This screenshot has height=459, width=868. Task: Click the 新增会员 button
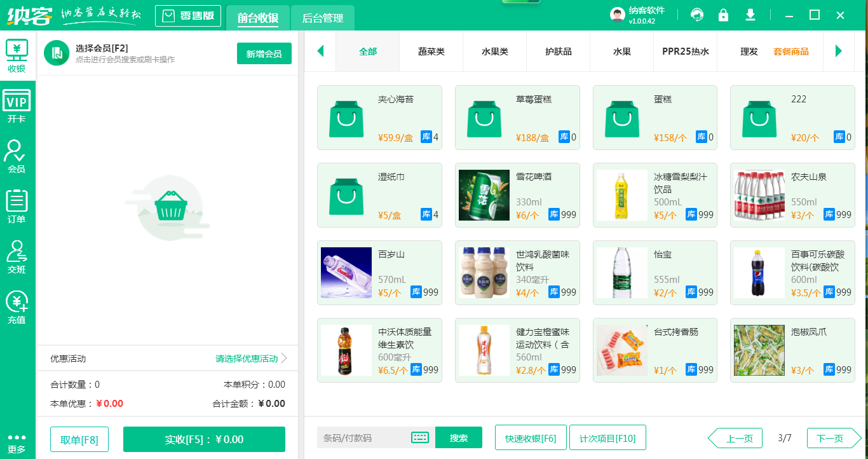pyautogui.click(x=264, y=54)
